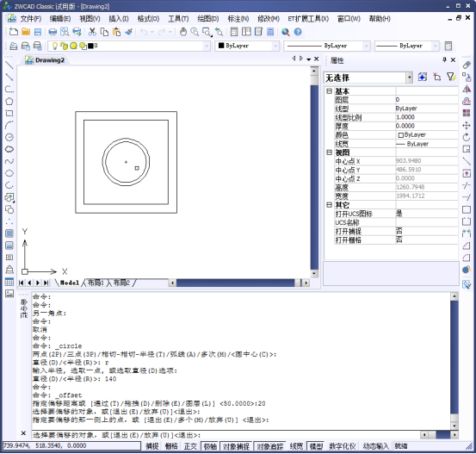
Task: Click the Help question mark icon
Action: pyautogui.click(x=298, y=32)
